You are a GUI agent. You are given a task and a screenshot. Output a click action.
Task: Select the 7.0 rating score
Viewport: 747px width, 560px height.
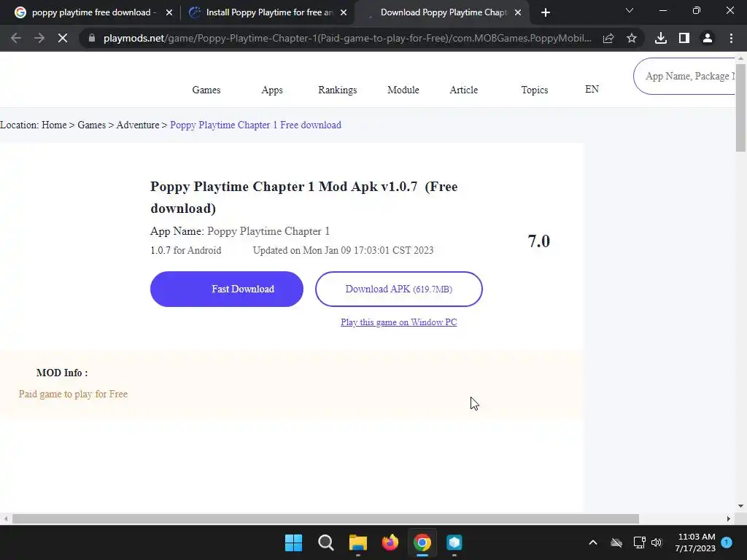pyautogui.click(x=539, y=241)
